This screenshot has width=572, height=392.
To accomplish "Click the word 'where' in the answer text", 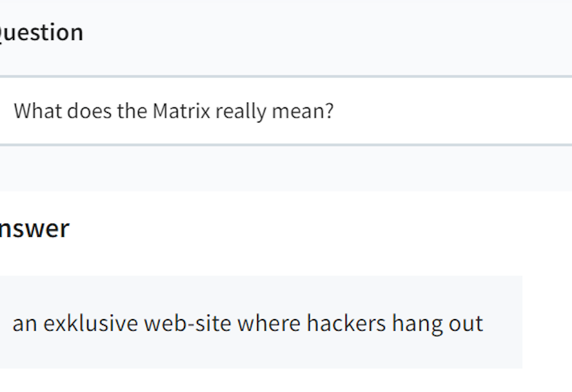I will [x=269, y=323].
